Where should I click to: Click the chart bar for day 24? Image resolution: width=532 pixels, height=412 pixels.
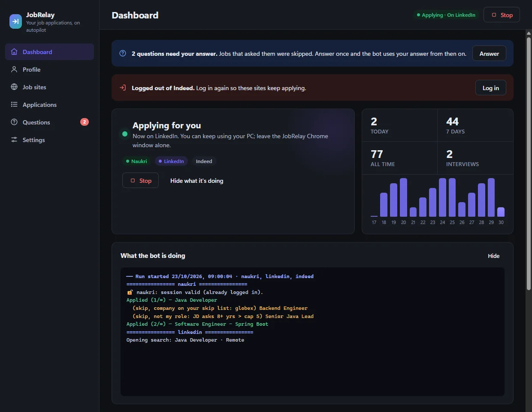point(442,197)
